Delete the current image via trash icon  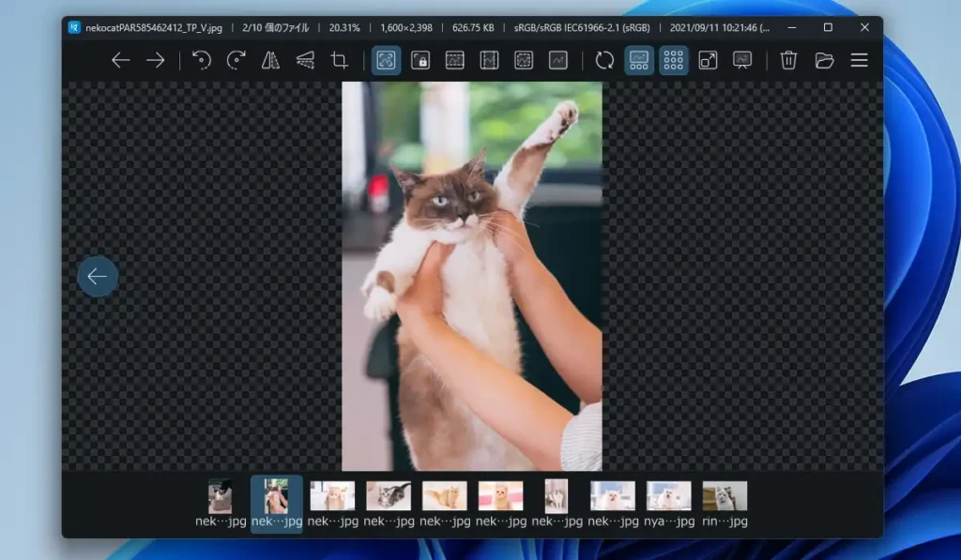tap(787, 60)
